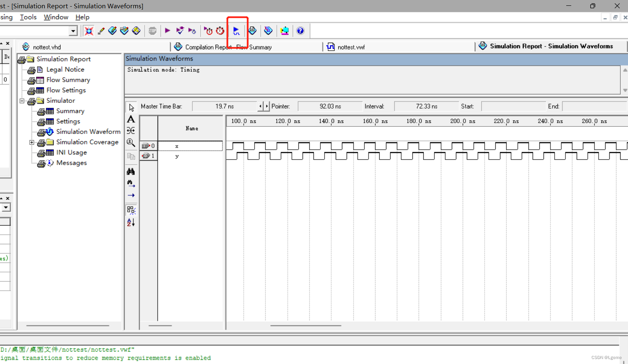
Task: Open Flow Settings in report tree
Action: click(66, 90)
